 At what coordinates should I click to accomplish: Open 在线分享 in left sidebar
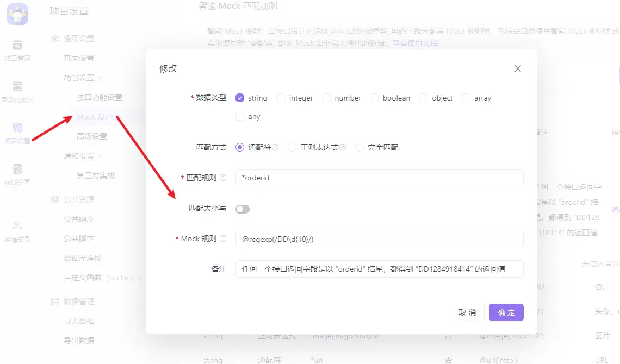pos(17,175)
